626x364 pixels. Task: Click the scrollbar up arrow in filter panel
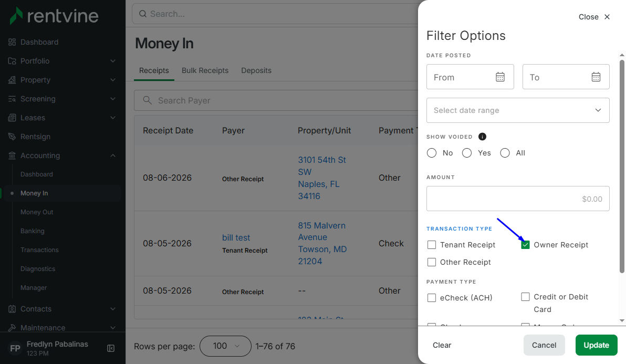click(622, 55)
